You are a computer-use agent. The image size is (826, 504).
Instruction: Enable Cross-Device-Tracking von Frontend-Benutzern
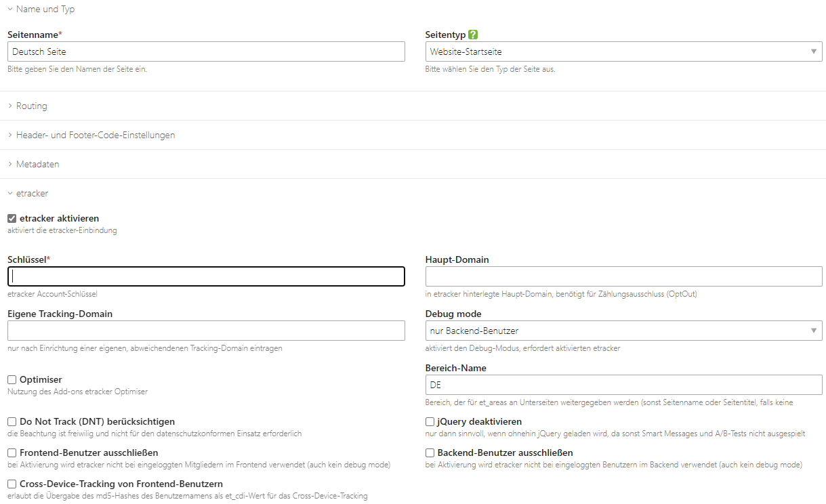click(x=12, y=484)
